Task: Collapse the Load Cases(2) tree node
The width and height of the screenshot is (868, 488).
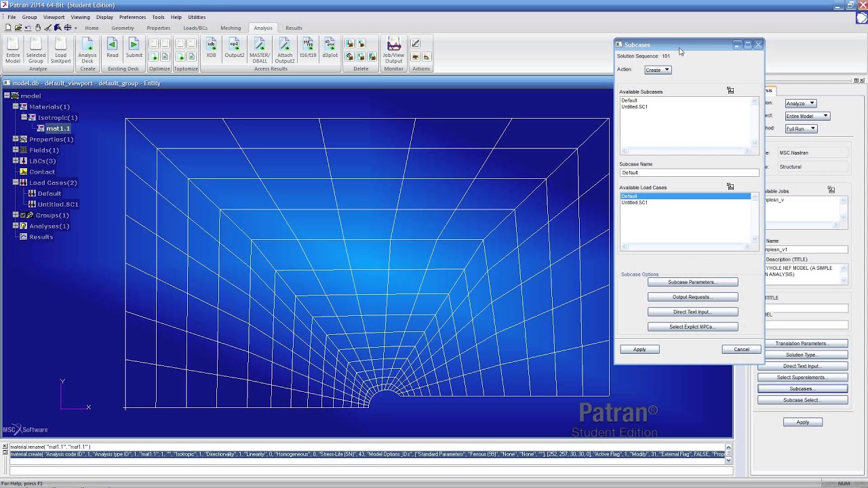Action: coord(15,182)
